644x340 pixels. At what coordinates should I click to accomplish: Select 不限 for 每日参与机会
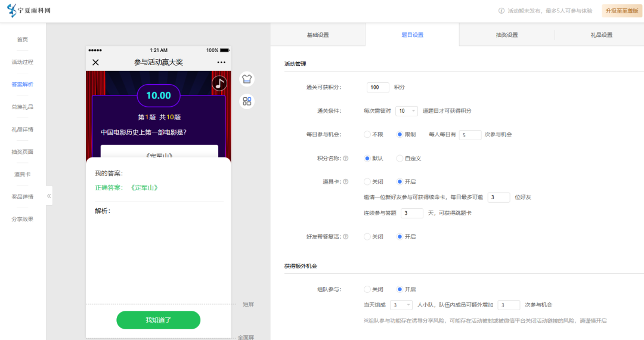373,134
